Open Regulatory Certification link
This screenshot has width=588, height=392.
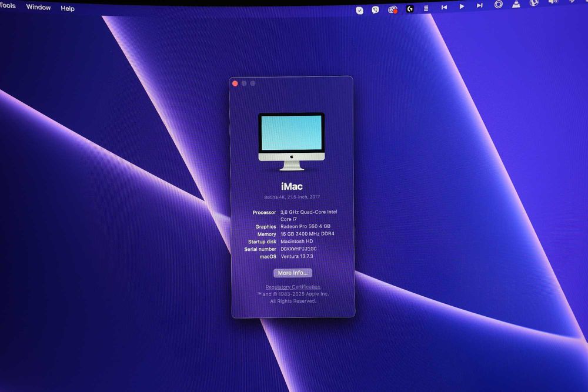click(293, 287)
